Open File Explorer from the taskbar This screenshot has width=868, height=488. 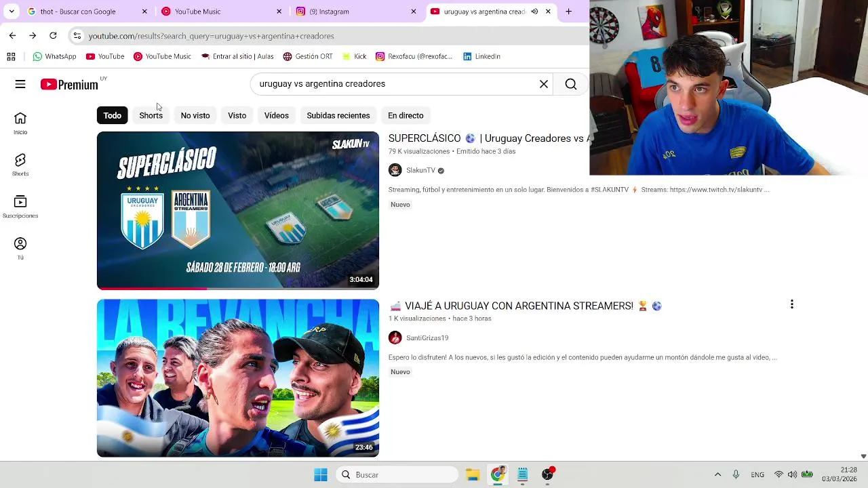click(473, 474)
